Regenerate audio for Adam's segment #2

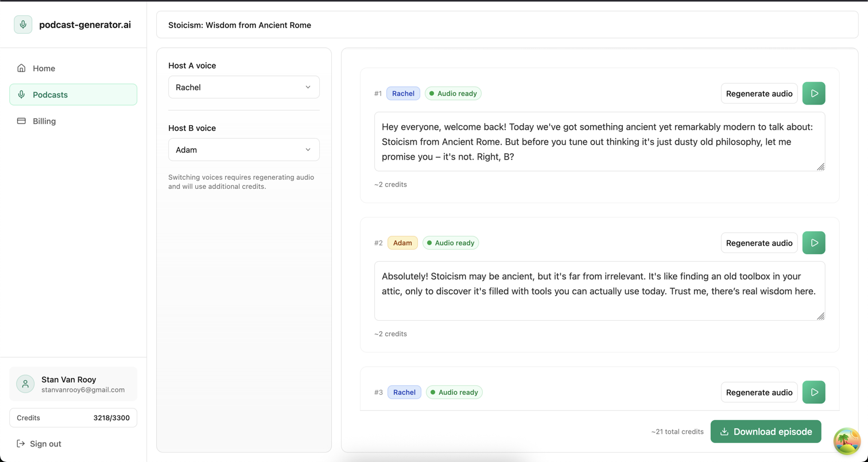point(759,243)
